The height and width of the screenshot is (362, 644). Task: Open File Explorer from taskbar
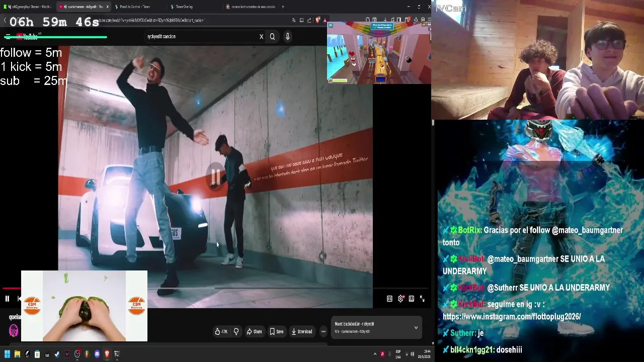[17, 354]
